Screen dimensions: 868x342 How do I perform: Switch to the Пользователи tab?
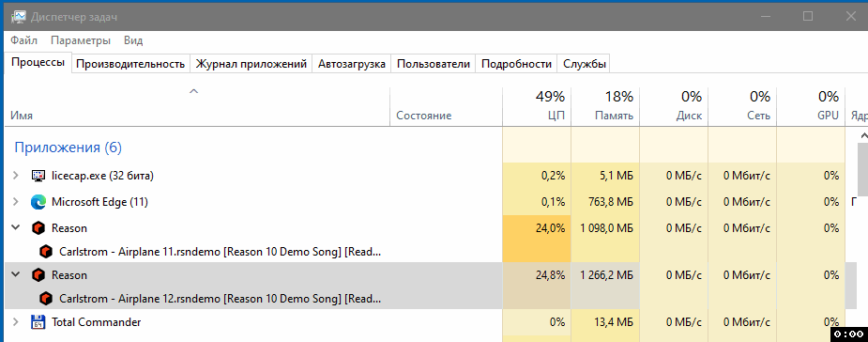[x=434, y=64]
